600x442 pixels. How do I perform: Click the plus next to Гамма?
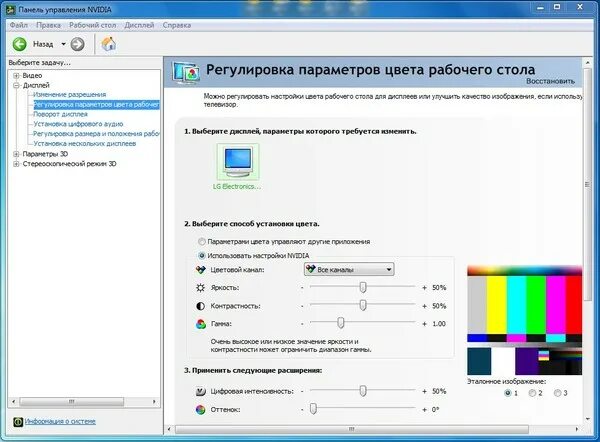pyautogui.click(x=424, y=324)
